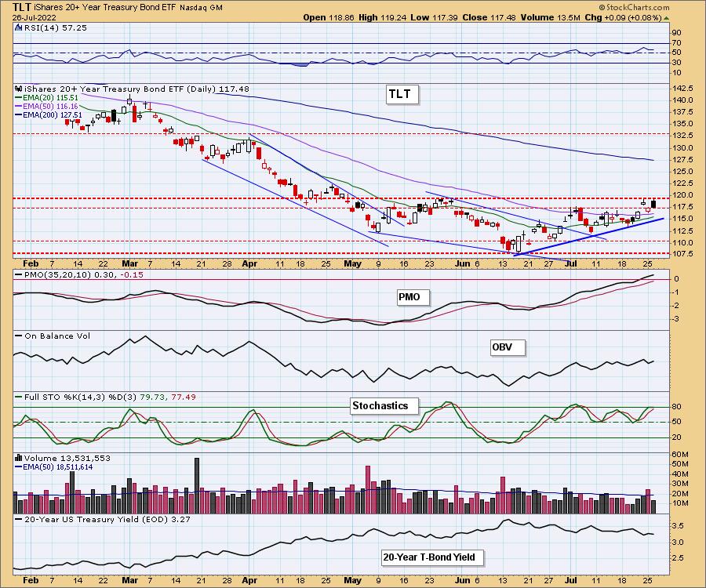Click the Close 117.48 value
Viewport: 706px width, 588px height.
[x=489, y=17]
